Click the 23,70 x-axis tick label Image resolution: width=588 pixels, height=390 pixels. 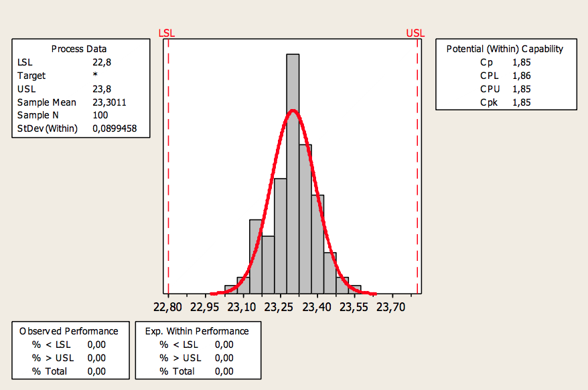click(x=390, y=308)
